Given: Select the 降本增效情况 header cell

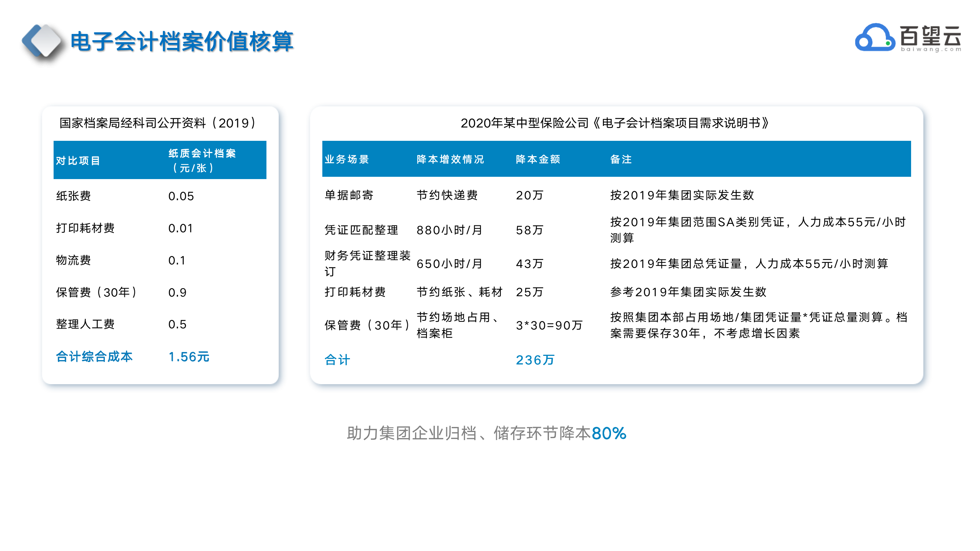Looking at the screenshot, I should 450,159.
